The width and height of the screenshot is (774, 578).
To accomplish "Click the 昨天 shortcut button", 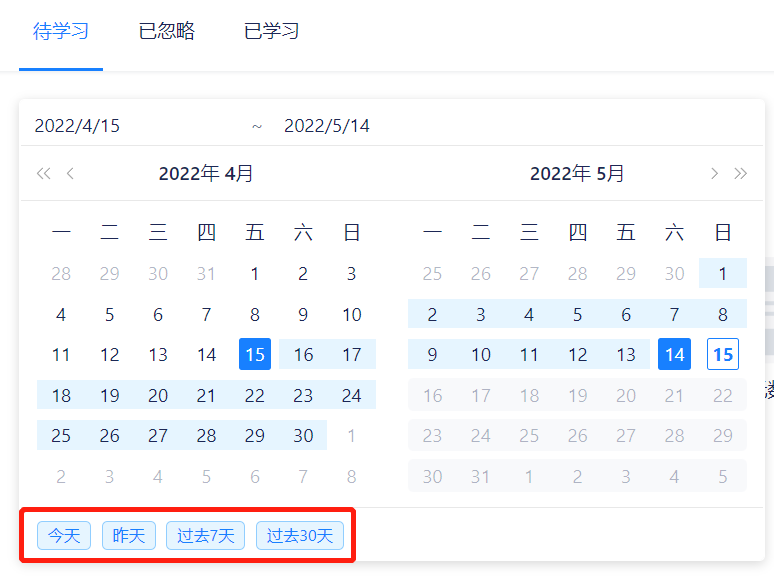I will (129, 536).
